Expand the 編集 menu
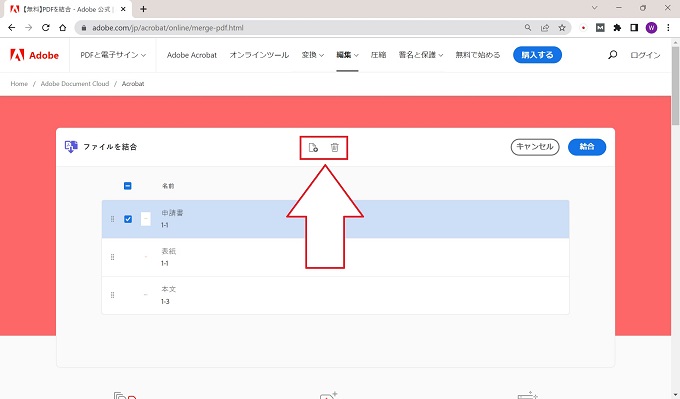680x399 pixels. tap(347, 55)
